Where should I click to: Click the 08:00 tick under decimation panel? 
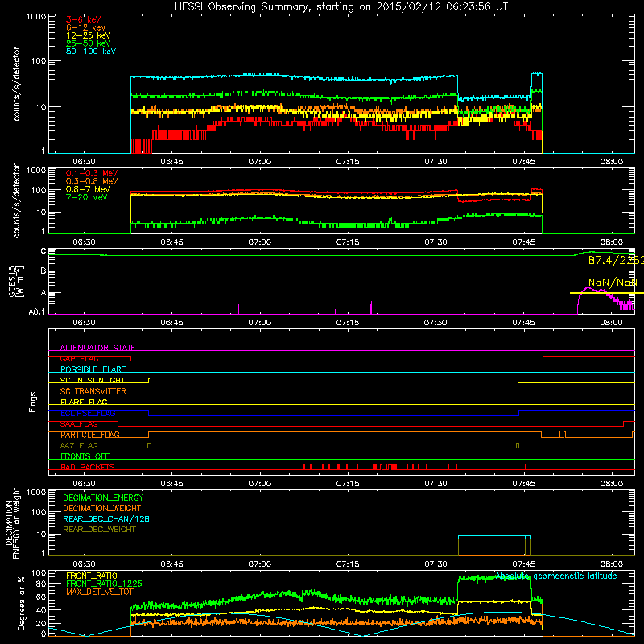612,564
